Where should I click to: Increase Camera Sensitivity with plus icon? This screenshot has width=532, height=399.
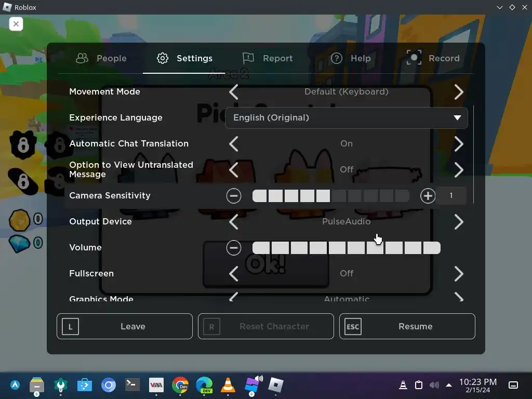tap(428, 196)
